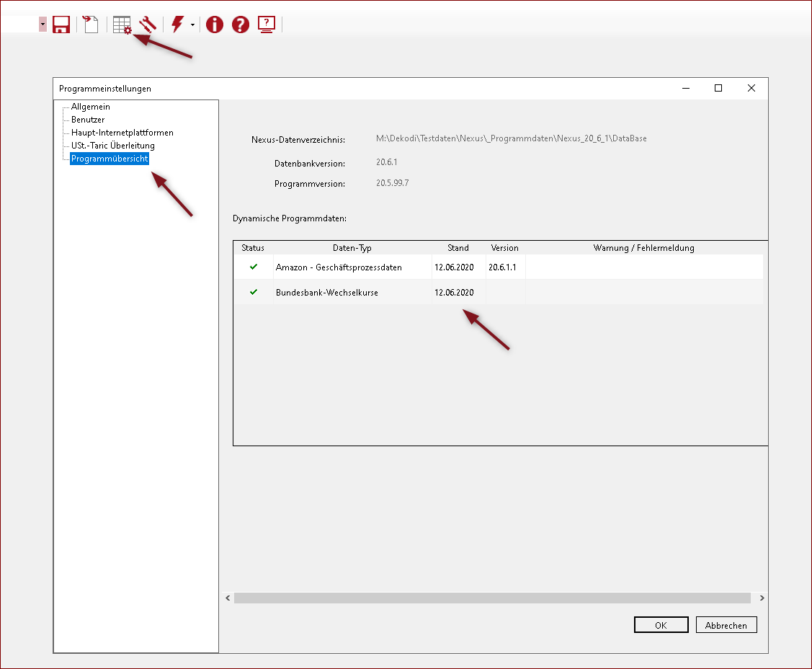
Task: Open Haupt-Internetplattformen settings page
Action: coord(122,133)
